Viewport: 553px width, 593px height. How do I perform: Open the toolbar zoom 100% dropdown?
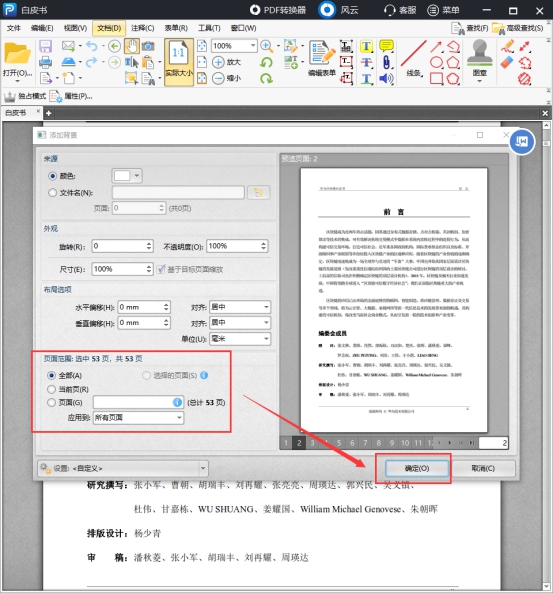pyautogui.click(x=253, y=46)
